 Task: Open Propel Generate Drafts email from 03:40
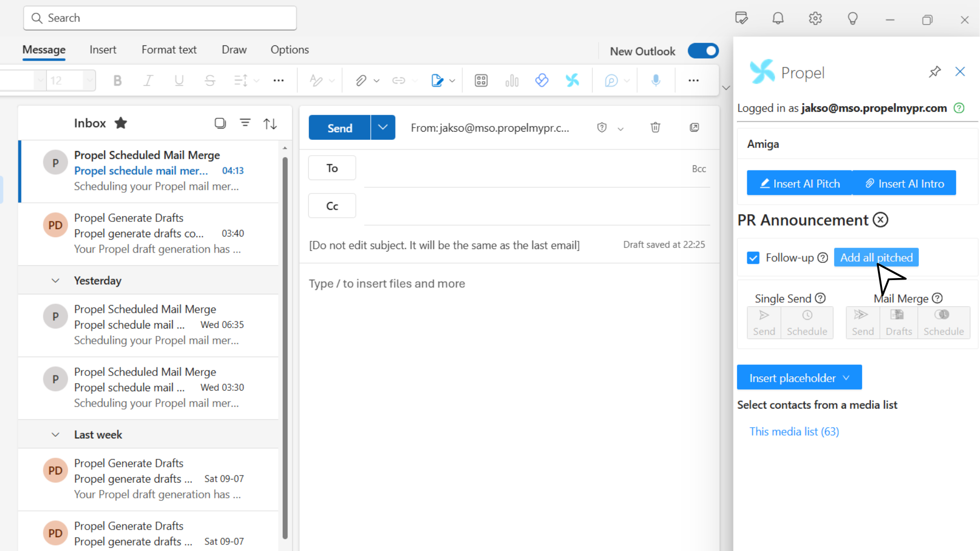[149, 234]
